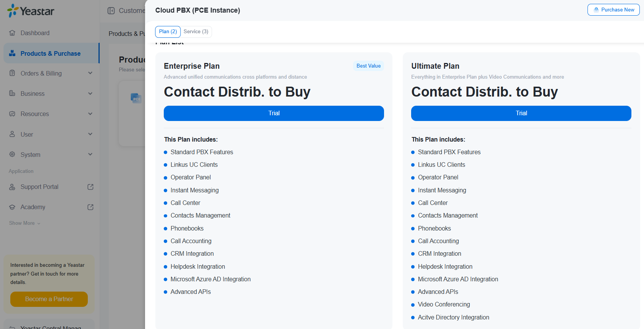Expand the Business menu chevron
The width and height of the screenshot is (644, 329).
coord(90,94)
